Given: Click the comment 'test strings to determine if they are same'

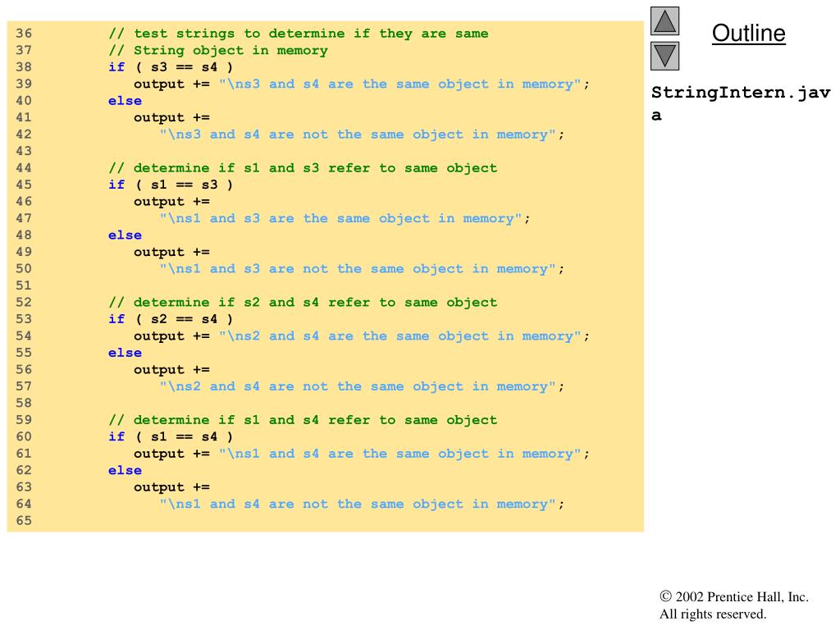Looking at the screenshot, I should click(x=299, y=34).
